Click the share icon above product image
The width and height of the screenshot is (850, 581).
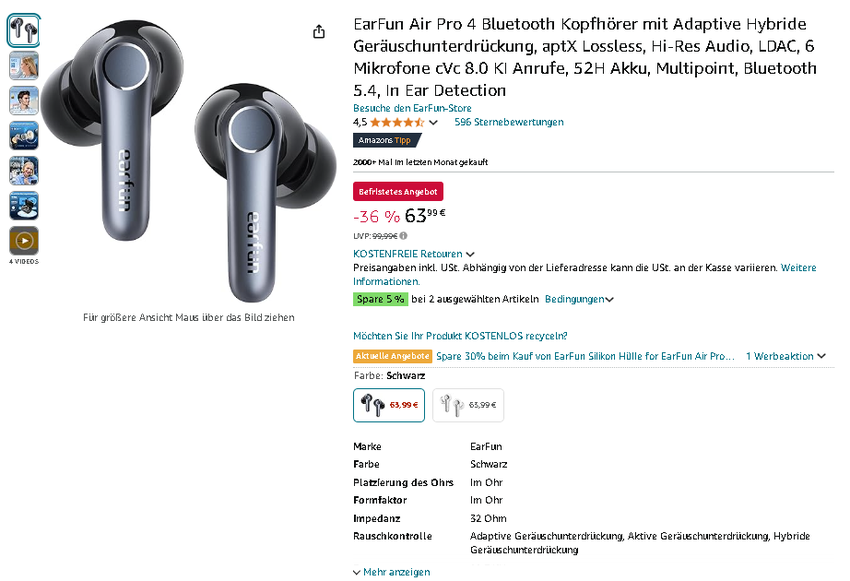(319, 32)
